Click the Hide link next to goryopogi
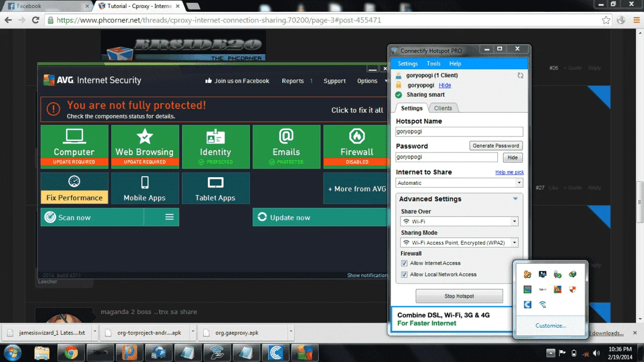Image resolution: width=644 pixels, height=362 pixels. [445, 85]
